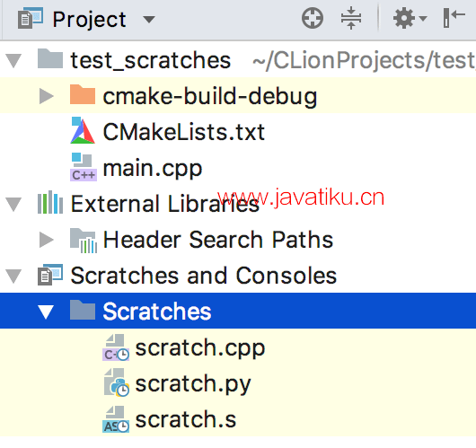Viewport: 476px width, 448px height.
Task: Select the main.cpp file name
Action: [x=153, y=169]
